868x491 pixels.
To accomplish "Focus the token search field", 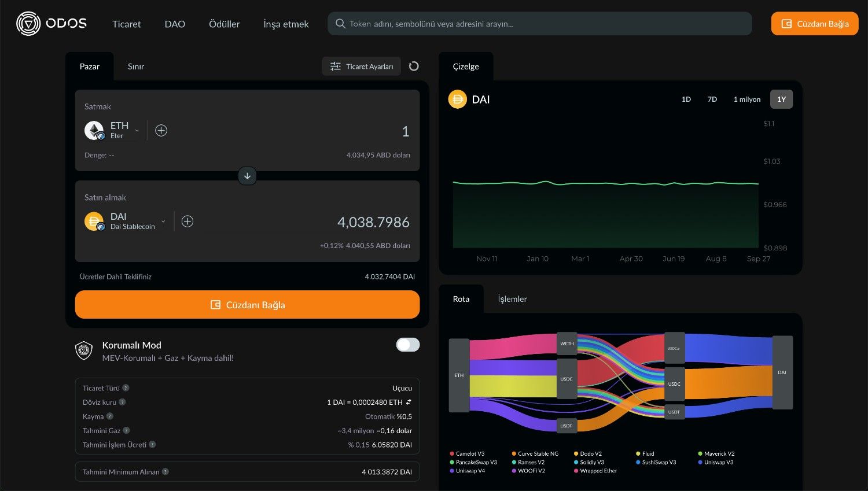I will click(540, 24).
